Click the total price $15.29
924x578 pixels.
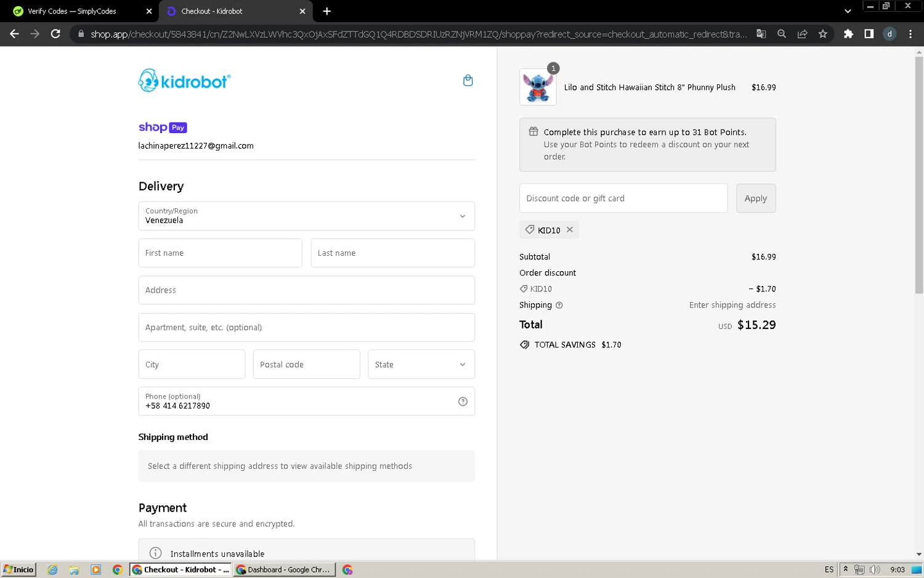(756, 325)
